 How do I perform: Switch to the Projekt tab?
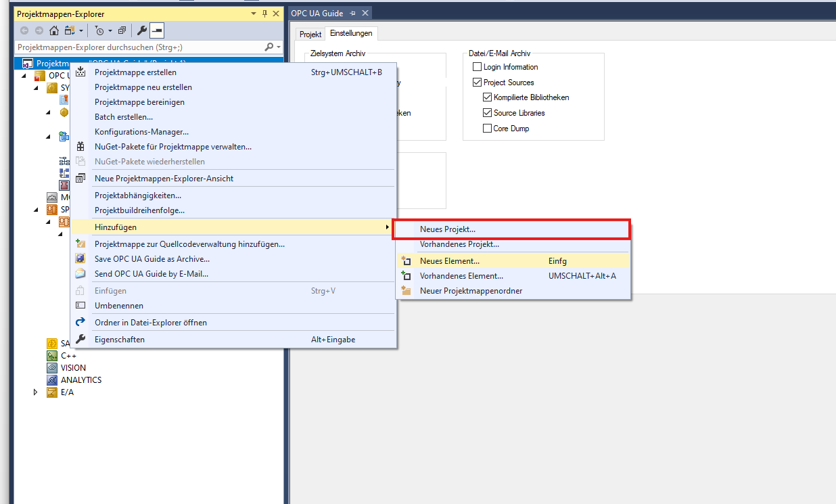coord(310,34)
